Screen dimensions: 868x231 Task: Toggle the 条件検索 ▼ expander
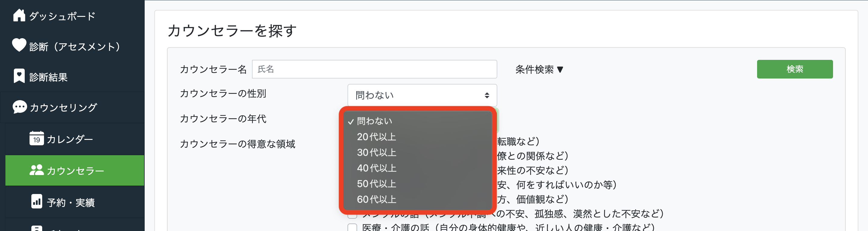click(539, 69)
